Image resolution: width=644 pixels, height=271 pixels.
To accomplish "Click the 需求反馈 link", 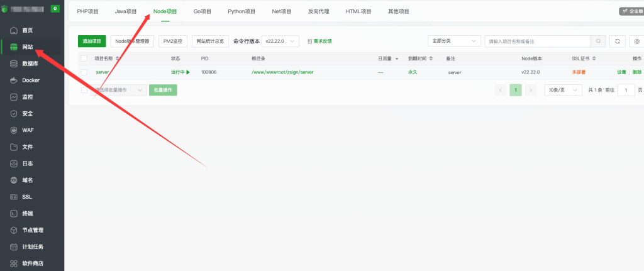I will tap(323, 41).
